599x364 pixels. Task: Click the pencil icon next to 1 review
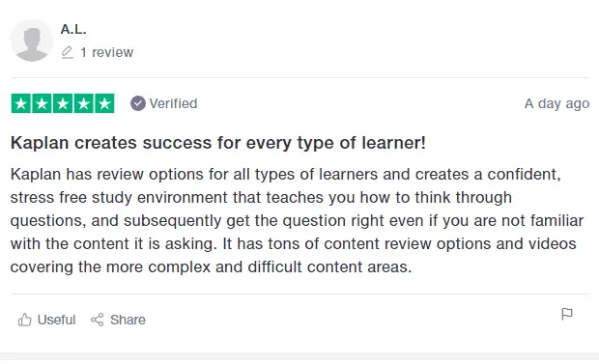pos(68,52)
